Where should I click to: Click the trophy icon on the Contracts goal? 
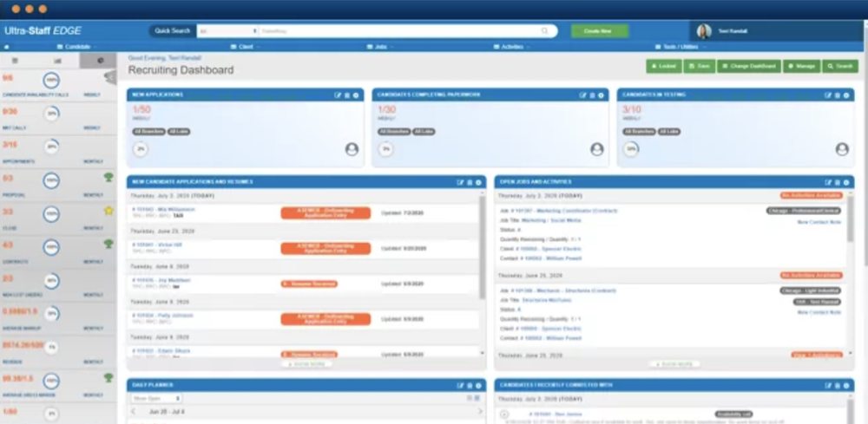click(x=108, y=244)
